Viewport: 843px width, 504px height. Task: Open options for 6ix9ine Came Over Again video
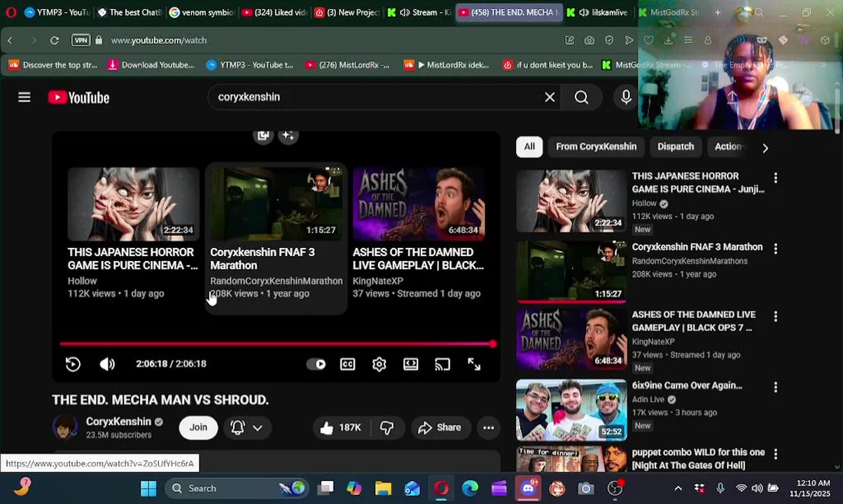point(775,387)
